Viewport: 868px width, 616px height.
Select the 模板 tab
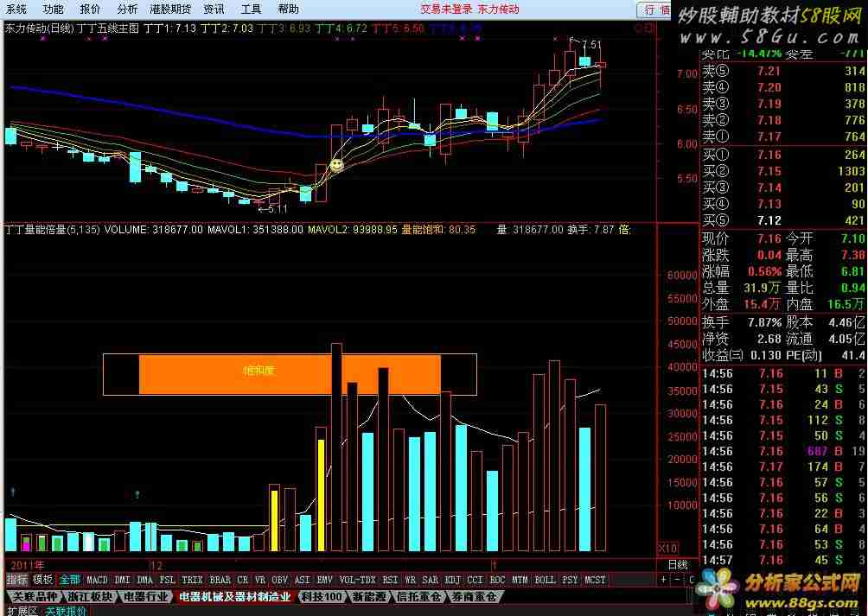42,580
